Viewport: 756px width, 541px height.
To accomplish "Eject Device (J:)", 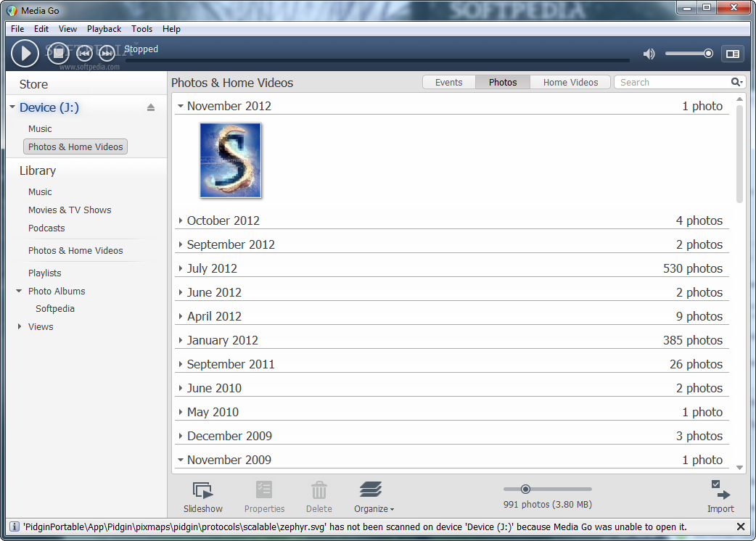I will point(151,107).
